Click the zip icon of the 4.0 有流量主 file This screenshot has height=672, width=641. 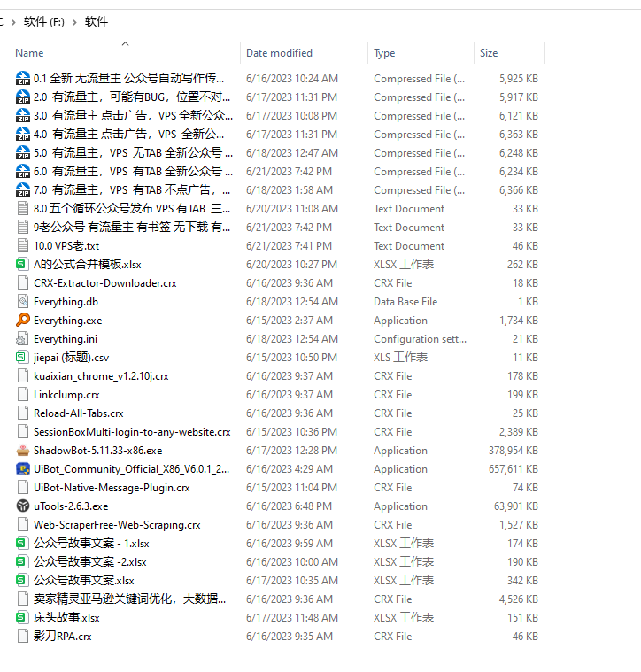pyautogui.click(x=23, y=135)
